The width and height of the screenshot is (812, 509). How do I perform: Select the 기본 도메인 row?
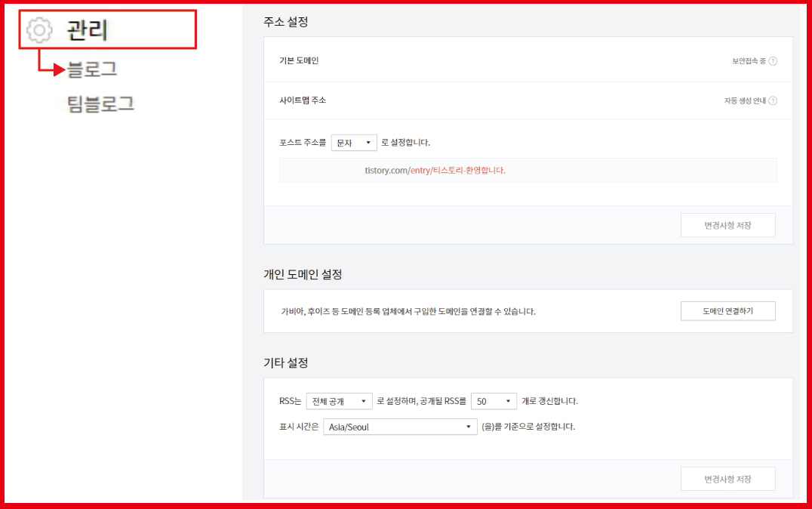coord(298,60)
